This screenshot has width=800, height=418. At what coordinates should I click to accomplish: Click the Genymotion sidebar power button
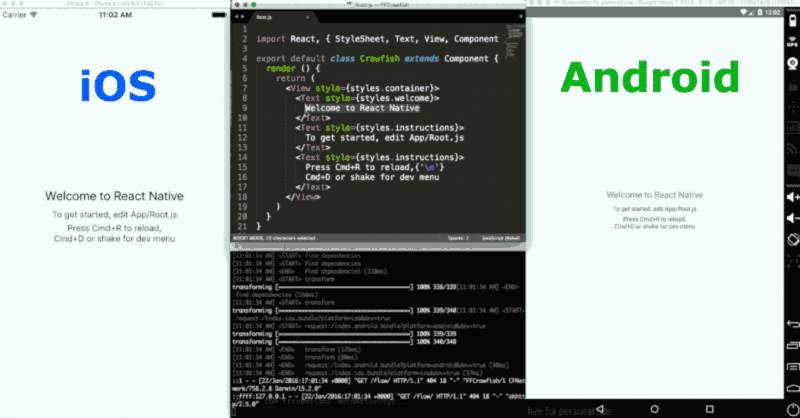click(793, 409)
